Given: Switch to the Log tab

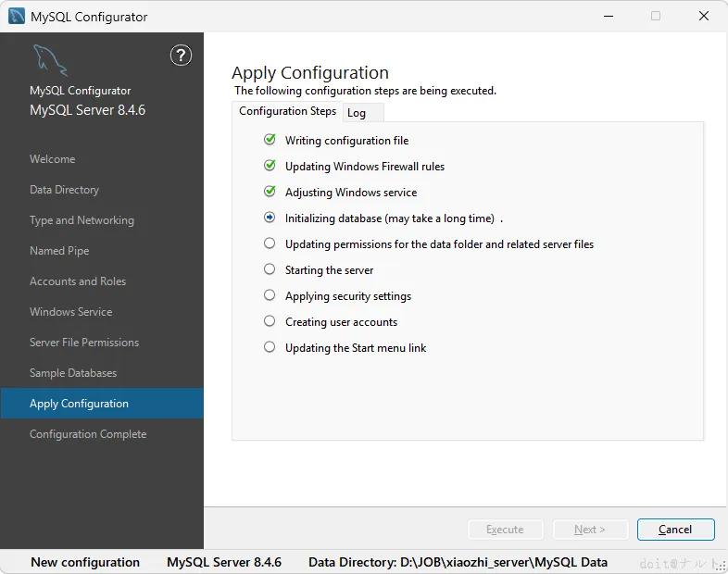Looking at the screenshot, I should pos(357,113).
